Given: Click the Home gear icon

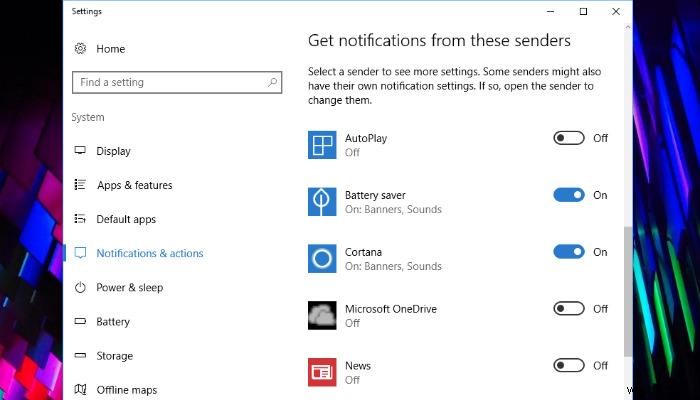Looking at the screenshot, I should pos(81,49).
